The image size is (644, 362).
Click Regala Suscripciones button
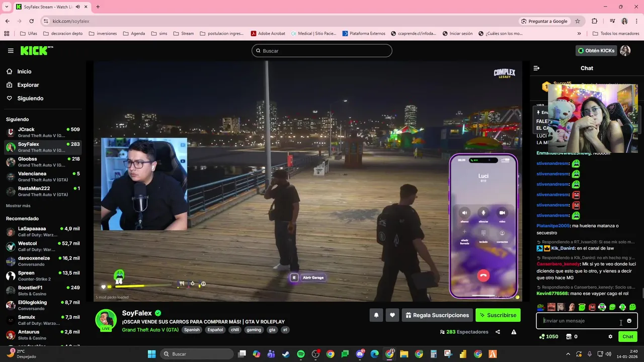[437, 315]
